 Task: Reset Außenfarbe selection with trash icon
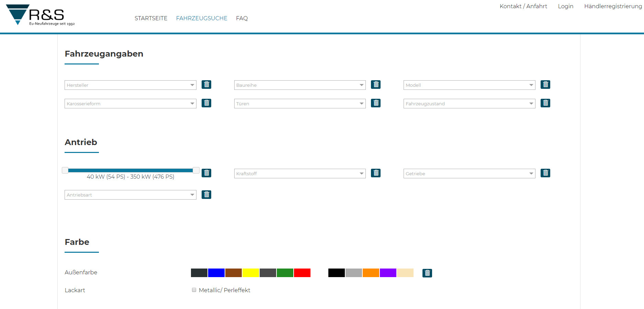427,273
